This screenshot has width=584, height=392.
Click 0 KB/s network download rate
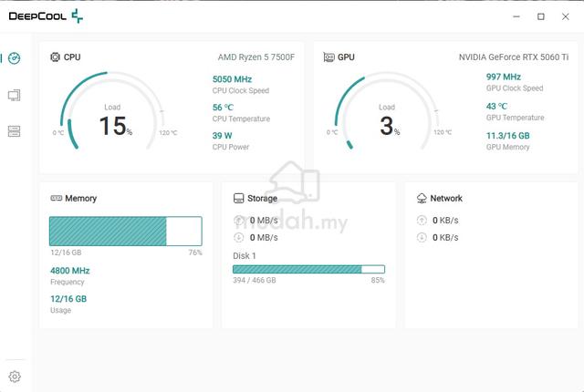click(445, 237)
